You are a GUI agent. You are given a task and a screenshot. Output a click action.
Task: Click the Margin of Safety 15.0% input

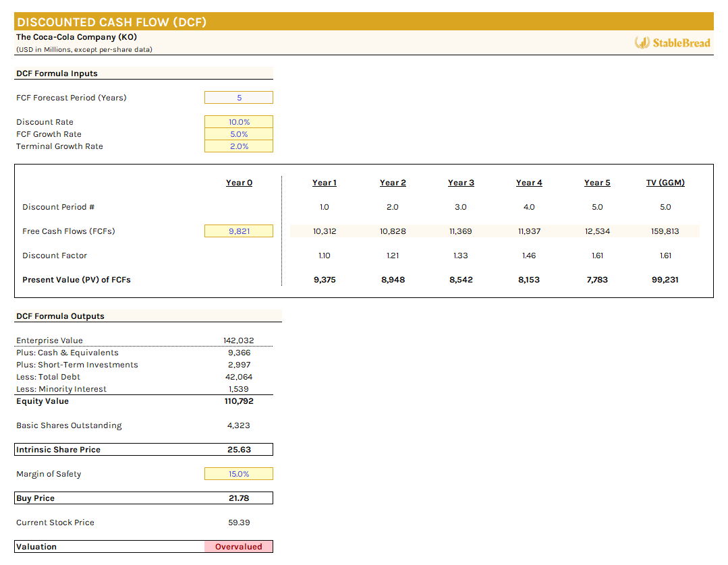tap(238, 473)
